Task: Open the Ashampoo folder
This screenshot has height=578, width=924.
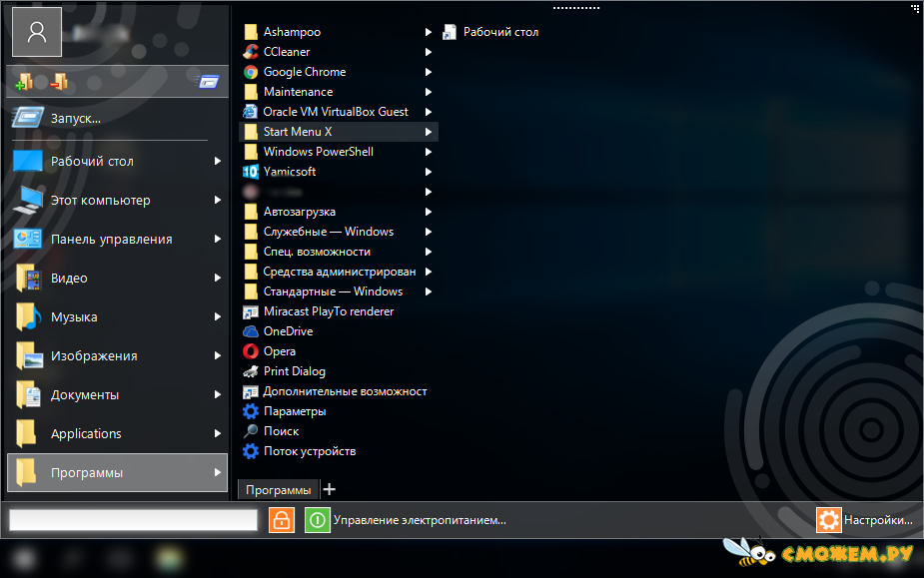Action: (x=339, y=32)
